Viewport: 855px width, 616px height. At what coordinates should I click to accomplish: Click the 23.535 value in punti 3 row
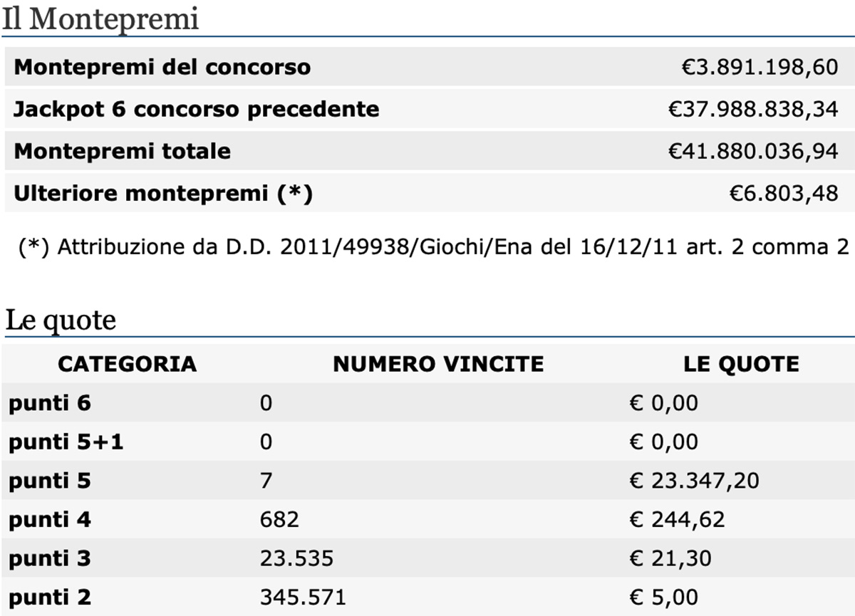[296, 558]
